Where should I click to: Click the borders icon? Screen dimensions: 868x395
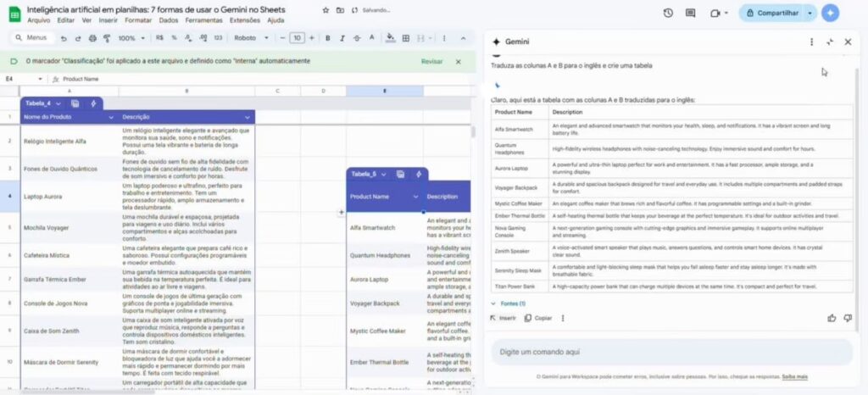(406, 38)
